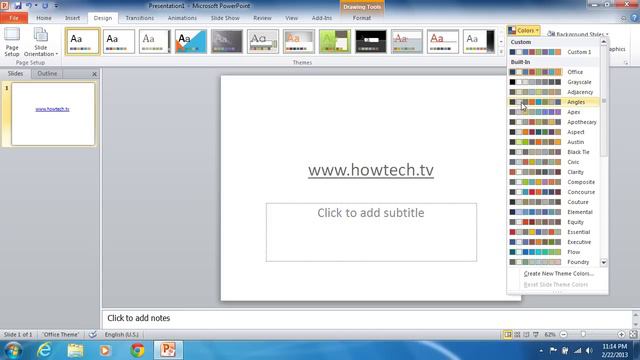
Task: Select the Executive color scheme
Action: (x=553, y=242)
